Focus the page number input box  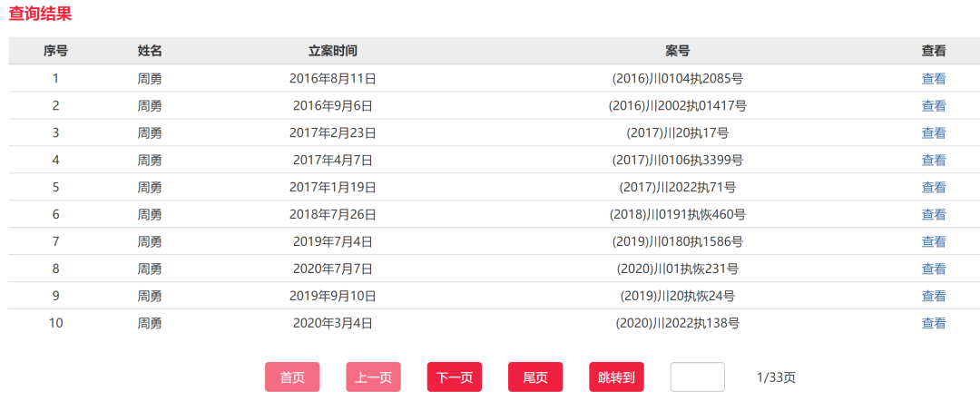pyautogui.click(x=698, y=377)
